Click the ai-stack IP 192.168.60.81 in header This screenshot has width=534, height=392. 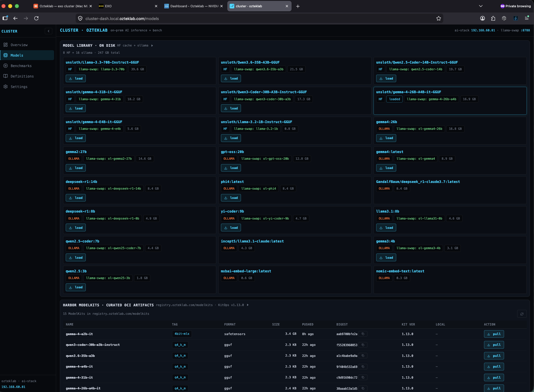(x=483, y=30)
